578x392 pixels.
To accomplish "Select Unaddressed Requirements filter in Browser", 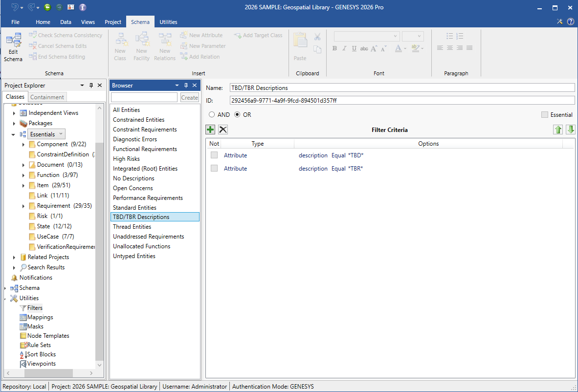I will pos(148,237).
